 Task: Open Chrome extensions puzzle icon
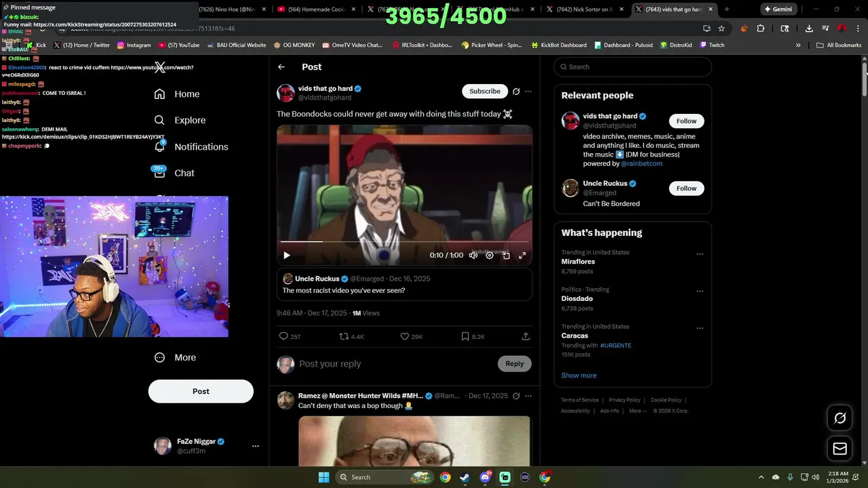[760, 28]
